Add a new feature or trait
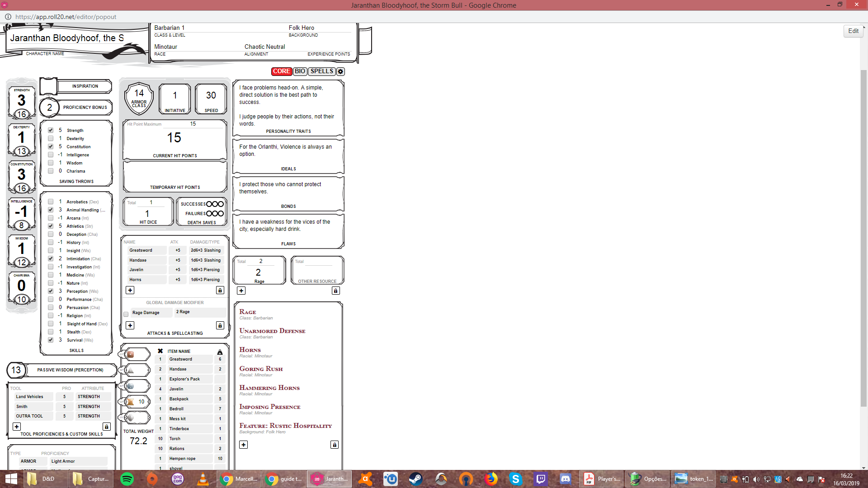This screenshot has height=488, width=868. (x=244, y=445)
